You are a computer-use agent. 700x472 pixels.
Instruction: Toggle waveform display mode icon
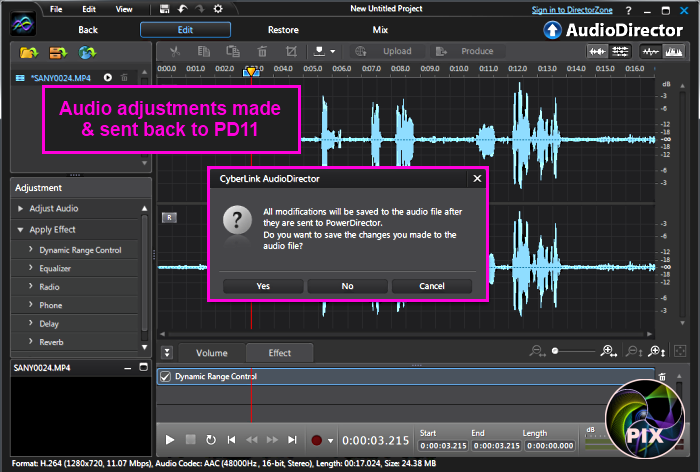point(650,52)
